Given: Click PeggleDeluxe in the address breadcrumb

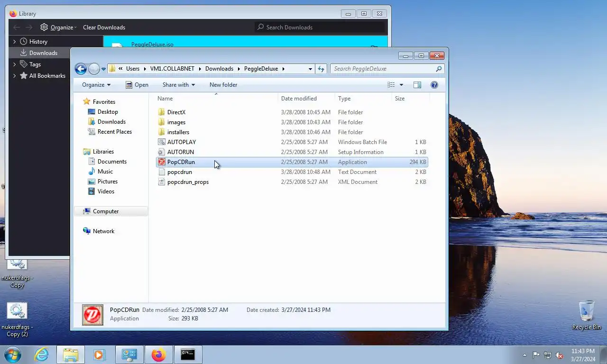Looking at the screenshot, I should tap(261, 69).
